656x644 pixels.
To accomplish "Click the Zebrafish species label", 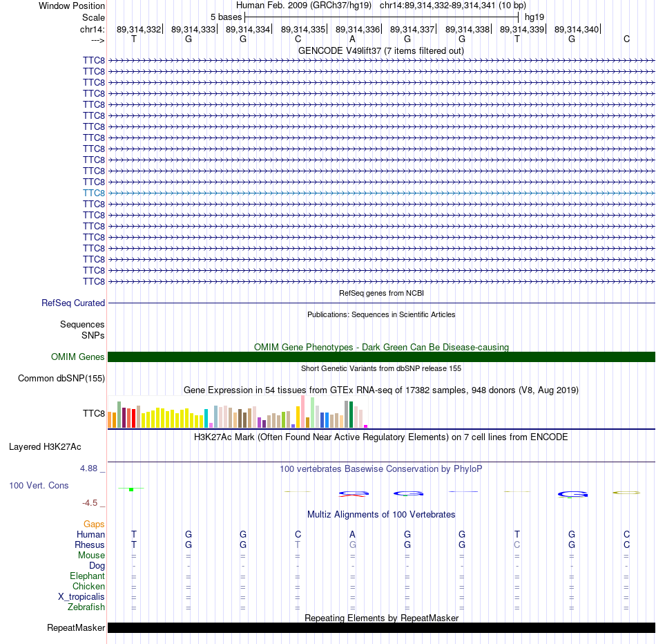I will pos(86,607).
